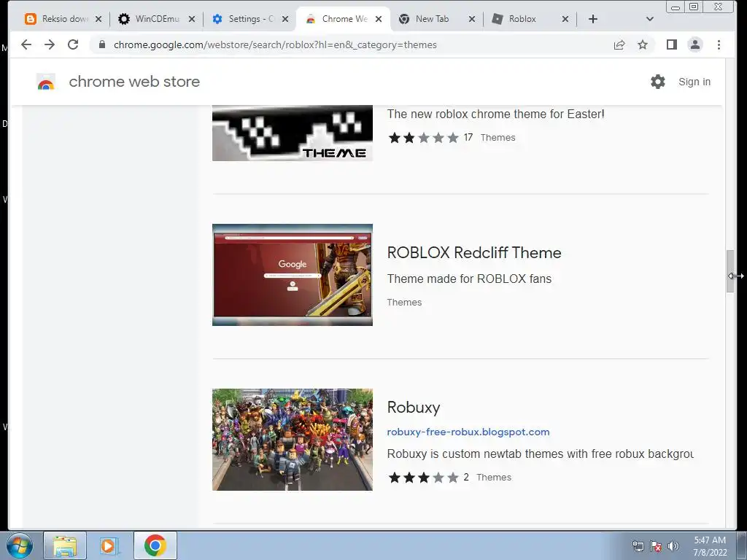Go forward to the next page
This screenshot has height=560, width=747.
click(50, 44)
